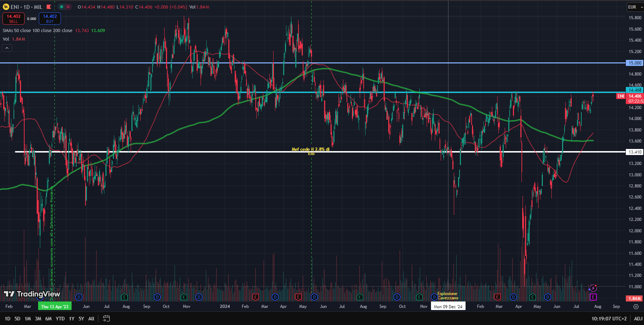Open the EUR currency dropdown
The image size is (644, 325).
[x=635, y=7]
